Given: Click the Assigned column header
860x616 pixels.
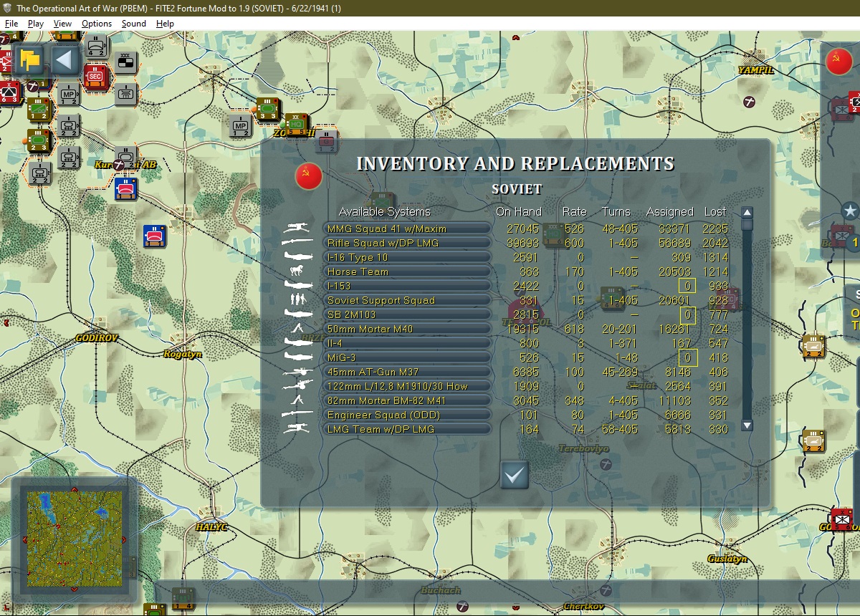Looking at the screenshot, I should [670, 211].
